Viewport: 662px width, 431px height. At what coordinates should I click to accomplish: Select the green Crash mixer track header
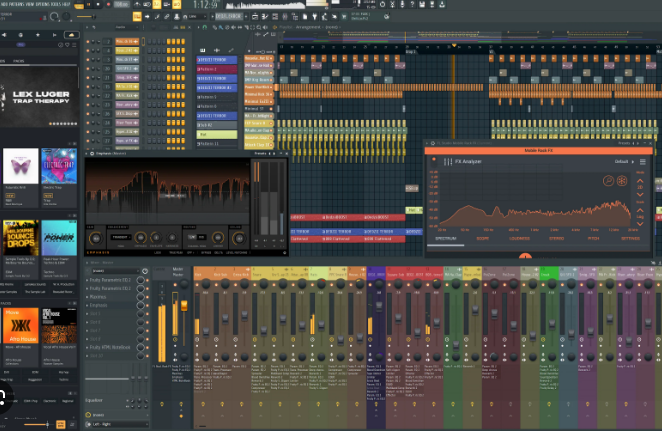(549, 273)
